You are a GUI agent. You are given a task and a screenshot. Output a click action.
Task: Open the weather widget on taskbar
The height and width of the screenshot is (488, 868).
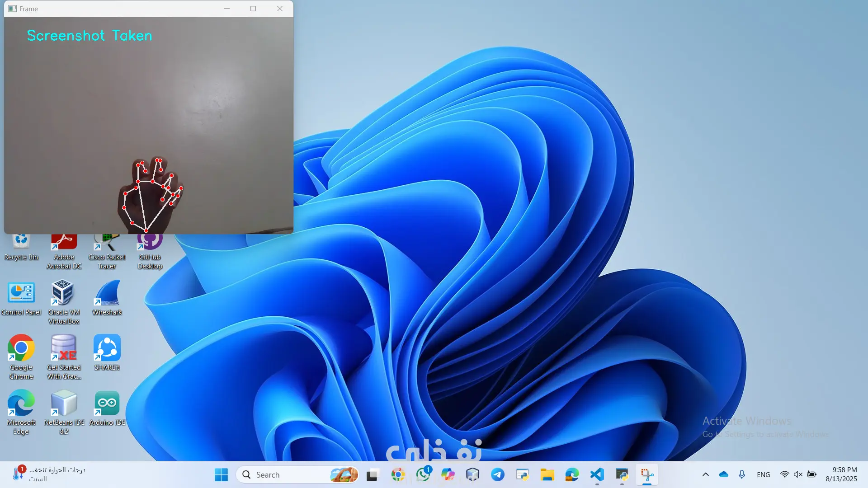49,474
